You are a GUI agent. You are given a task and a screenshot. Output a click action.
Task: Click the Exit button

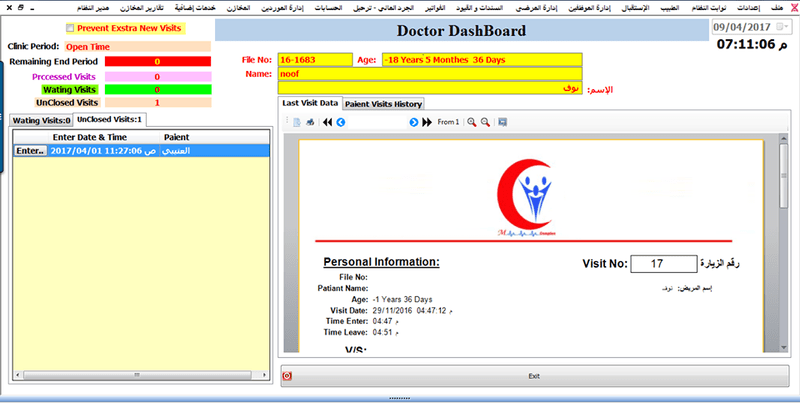(533, 376)
